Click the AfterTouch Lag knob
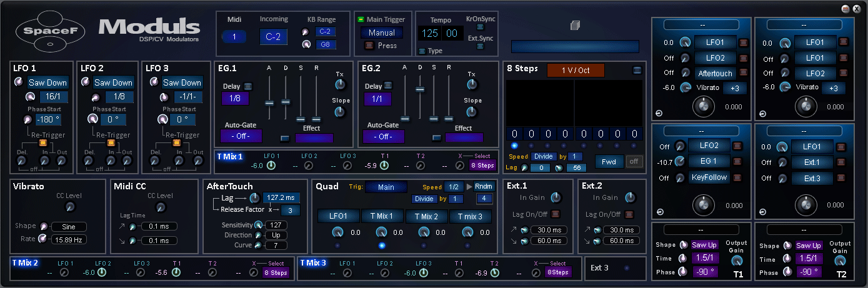Screen dimensions: 868x288 pos(255,199)
